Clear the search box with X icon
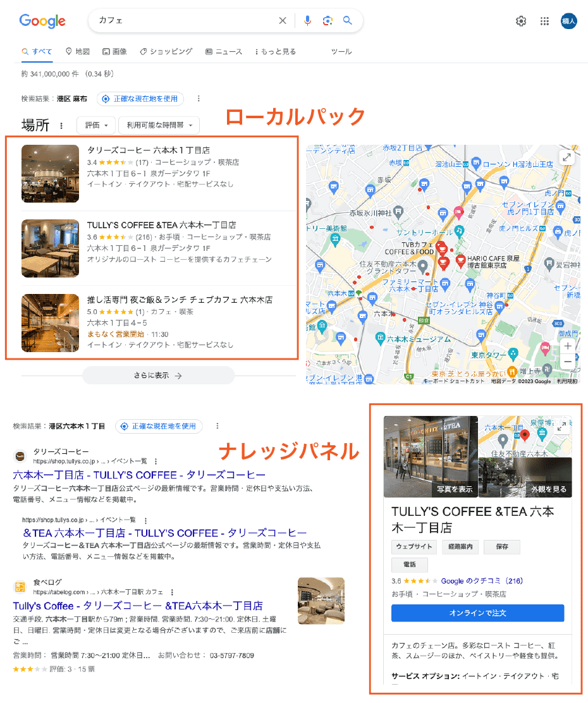Screen dimensions: 588x703 [x=283, y=21]
